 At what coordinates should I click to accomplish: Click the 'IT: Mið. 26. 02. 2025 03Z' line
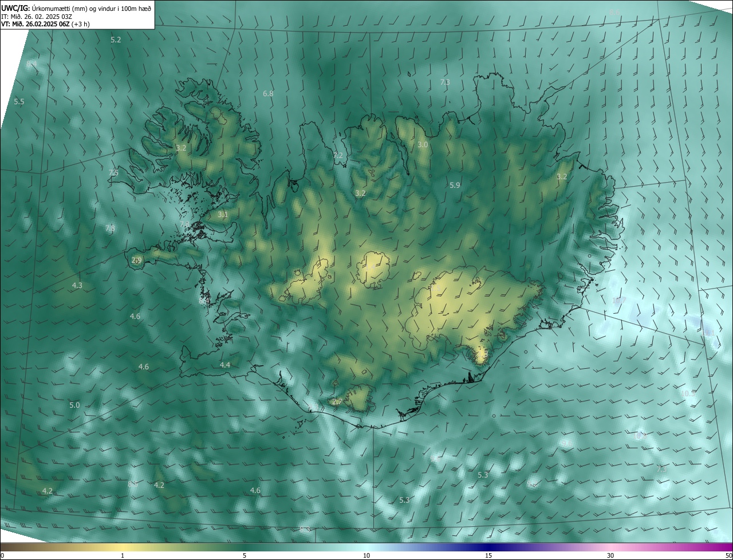(37, 17)
